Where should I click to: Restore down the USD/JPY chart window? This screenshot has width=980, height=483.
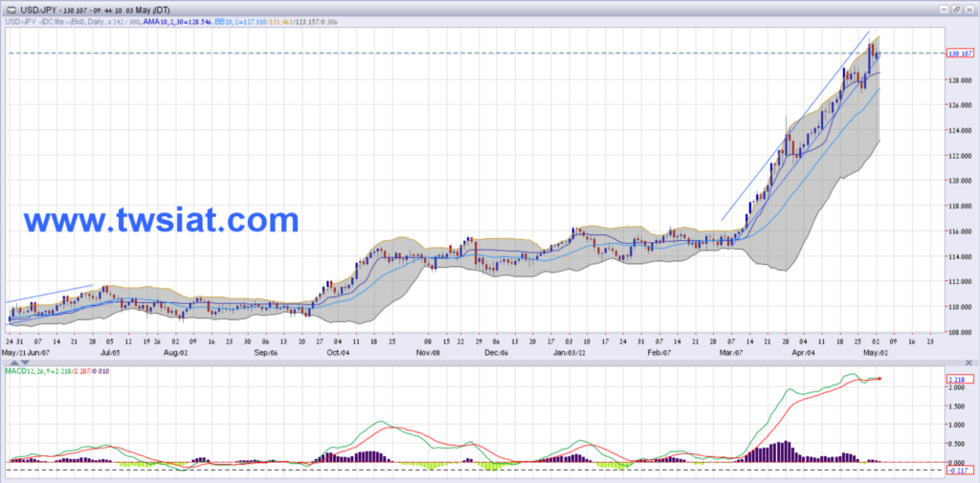point(956,10)
